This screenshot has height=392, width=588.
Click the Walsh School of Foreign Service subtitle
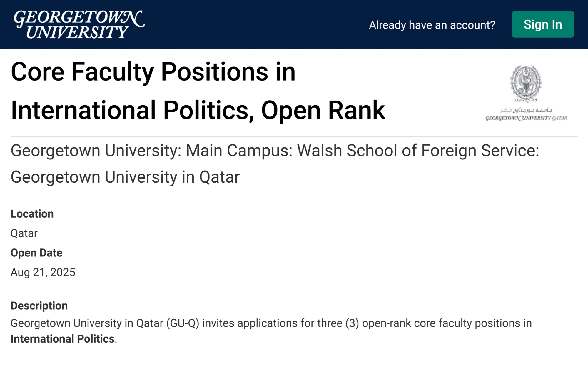[275, 151]
